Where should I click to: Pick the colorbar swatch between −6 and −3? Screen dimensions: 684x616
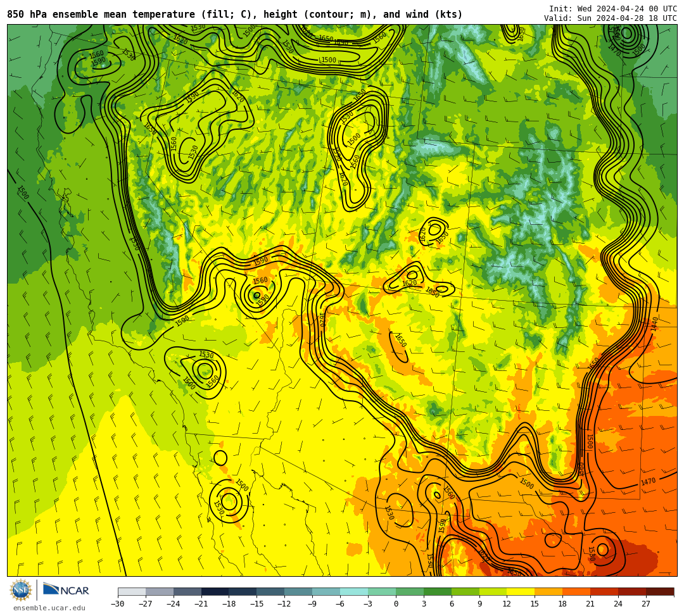click(x=354, y=591)
